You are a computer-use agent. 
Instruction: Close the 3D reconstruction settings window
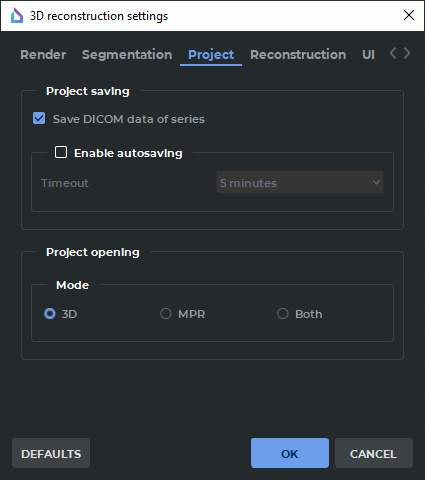click(x=409, y=15)
